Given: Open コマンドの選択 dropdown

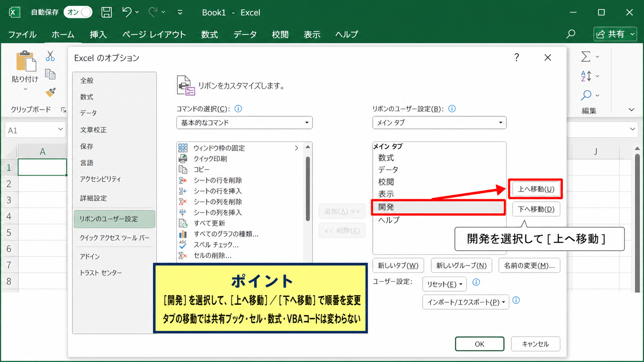Looking at the screenshot, I should pos(244,123).
